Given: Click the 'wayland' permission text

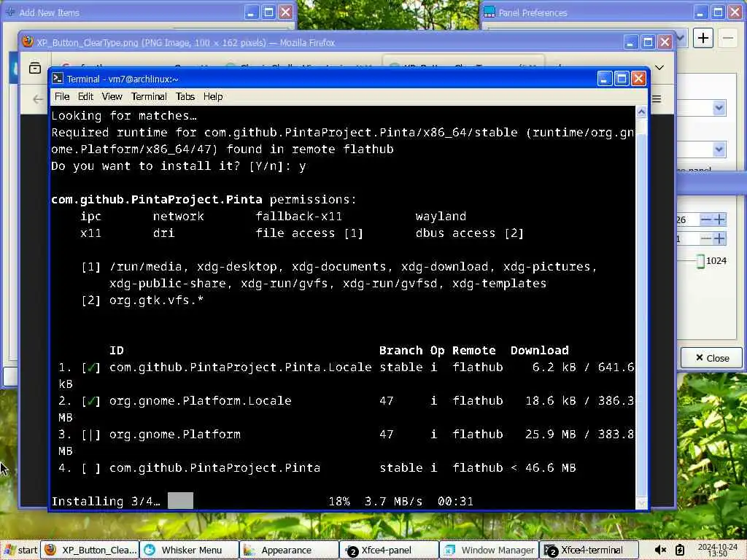Looking at the screenshot, I should pos(441,216).
